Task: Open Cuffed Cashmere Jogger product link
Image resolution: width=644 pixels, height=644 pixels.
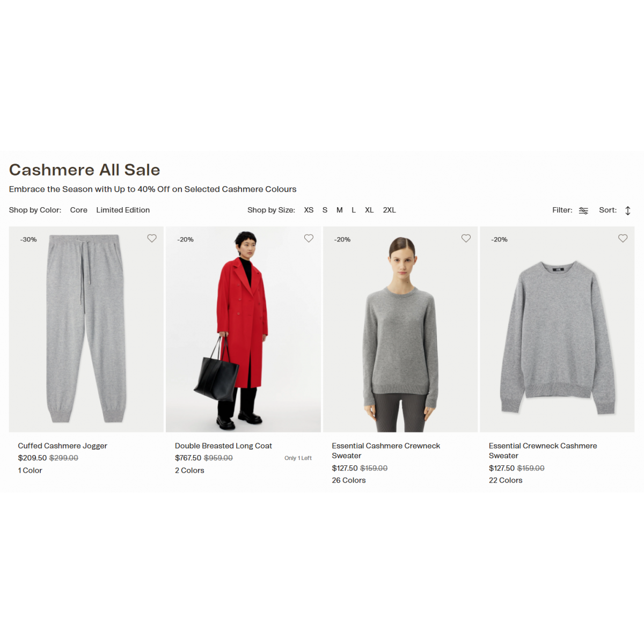Action: [62, 445]
